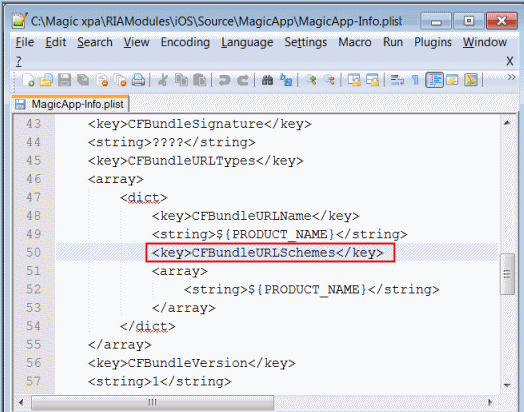
Task: Open Find dialog with binoculars icon
Action: (267, 80)
